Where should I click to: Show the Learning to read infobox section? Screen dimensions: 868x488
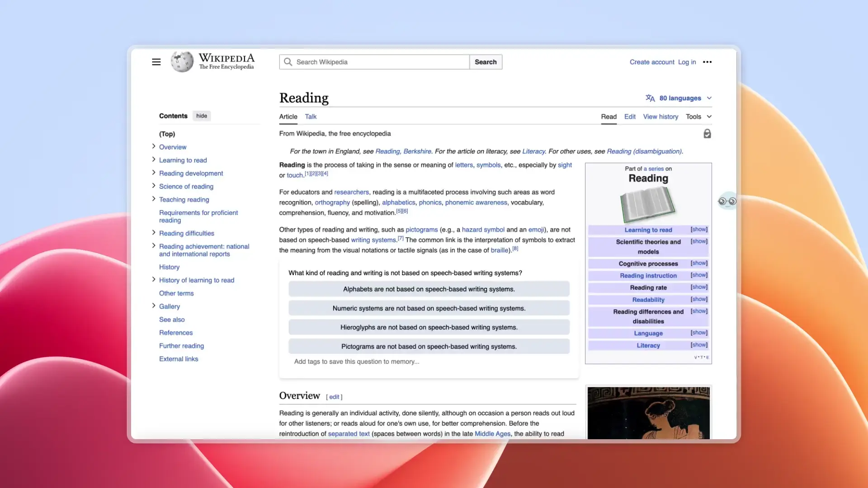pos(699,230)
